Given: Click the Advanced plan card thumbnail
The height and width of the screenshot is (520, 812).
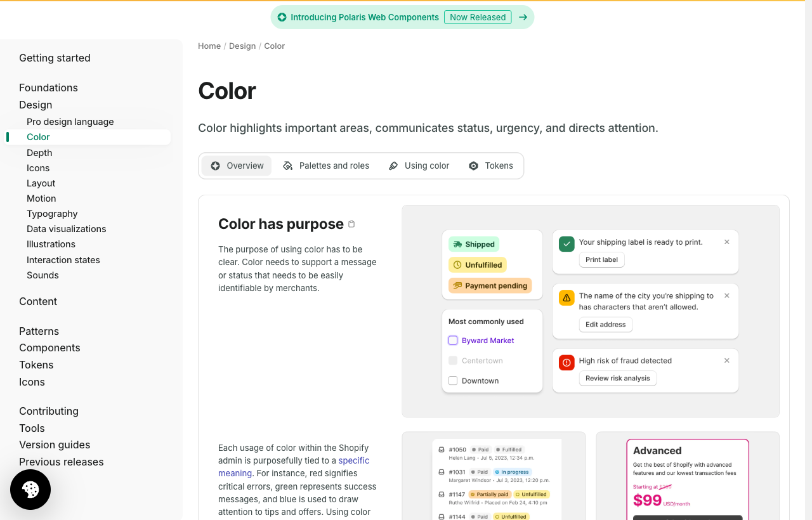Looking at the screenshot, I should pyautogui.click(x=688, y=479).
